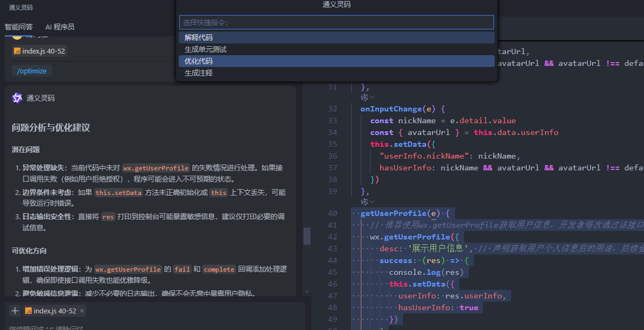Click the /optimize command tag
Screen dimensions: 644x330
point(32,71)
